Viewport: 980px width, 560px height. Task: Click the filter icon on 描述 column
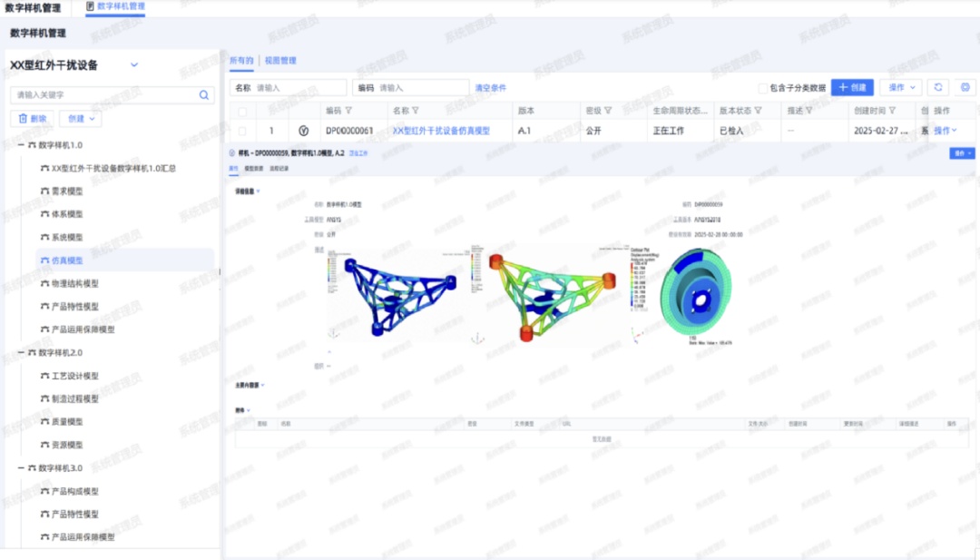click(808, 111)
